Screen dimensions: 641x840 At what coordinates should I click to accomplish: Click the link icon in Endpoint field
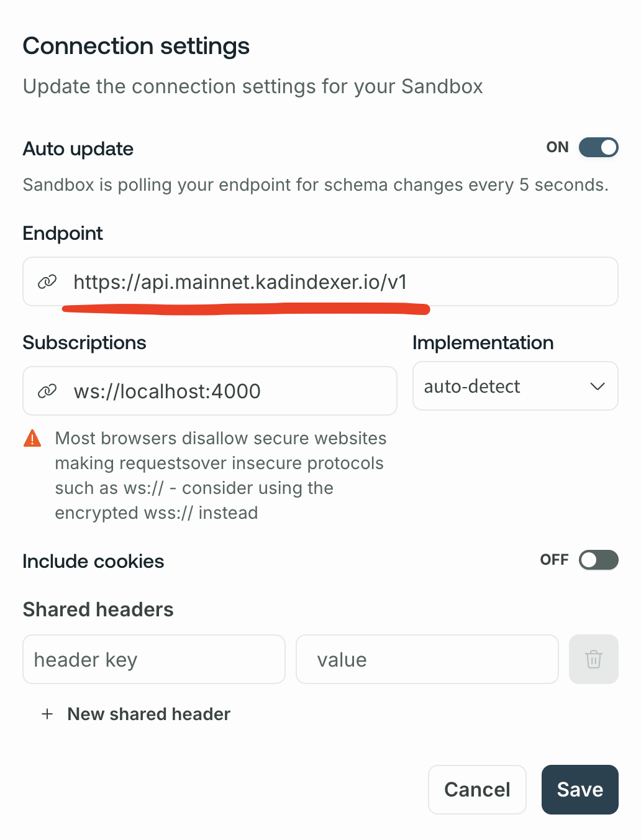[47, 282]
